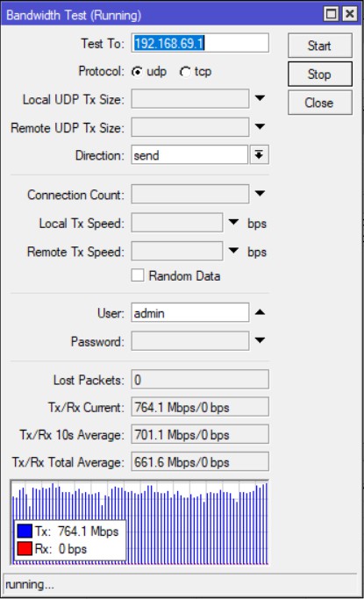Image resolution: width=364 pixels, height=599 pixels.
Task: Click the Start button
Action: [x=319, y=46]
